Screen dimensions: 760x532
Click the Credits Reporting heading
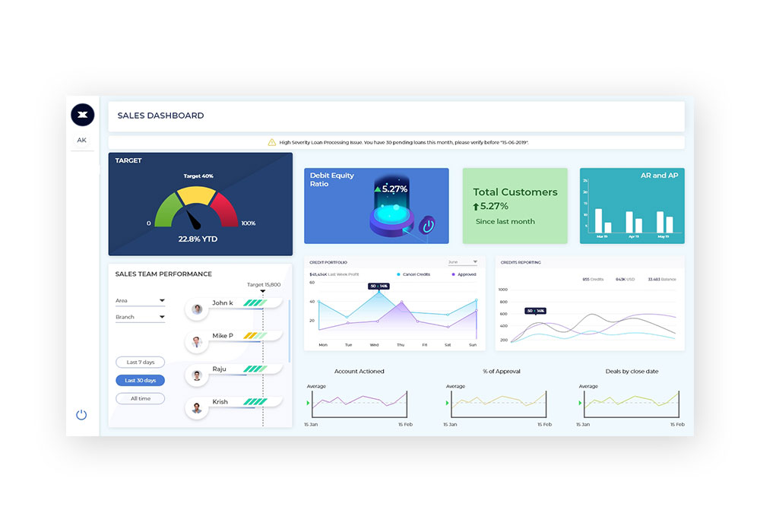pyautogui.click(x=521, y=262)
